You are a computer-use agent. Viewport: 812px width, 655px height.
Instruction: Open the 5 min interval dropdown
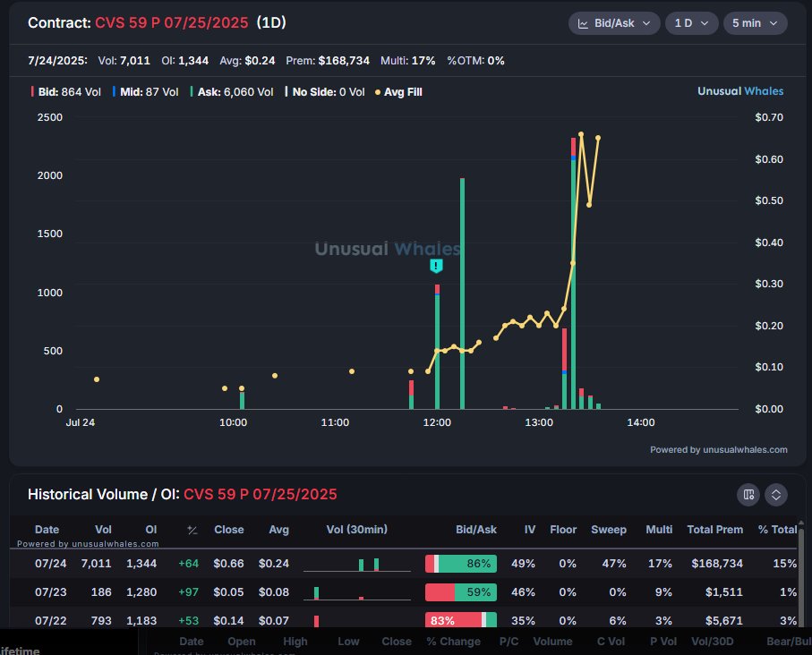pyautogui.click(x=755, y=23)
